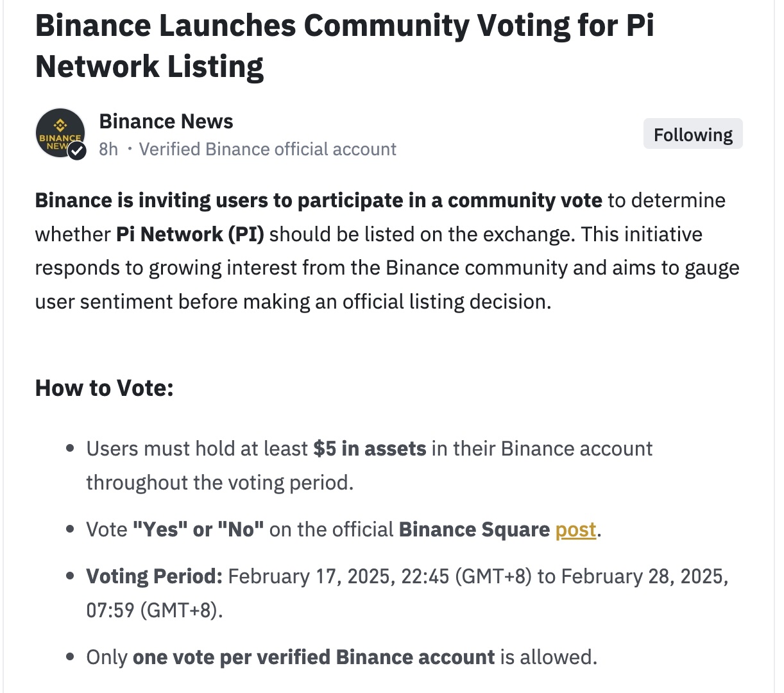Image resolution: width=784 pixels, height=693 pixels.
Task: Unfollow using the Following button
Action: point(693,134)
